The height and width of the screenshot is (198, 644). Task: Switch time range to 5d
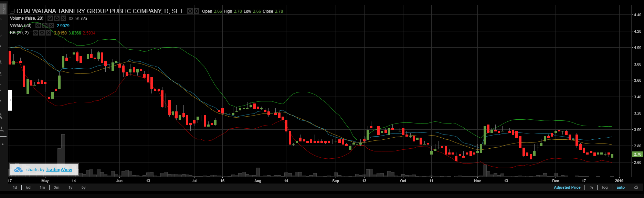(x=28, y=187)
